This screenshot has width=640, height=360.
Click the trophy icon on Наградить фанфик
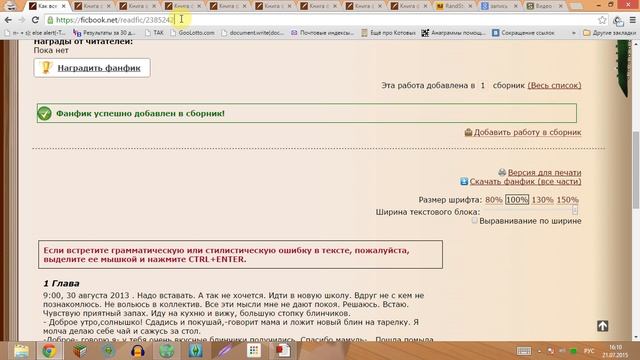(46, 67)
